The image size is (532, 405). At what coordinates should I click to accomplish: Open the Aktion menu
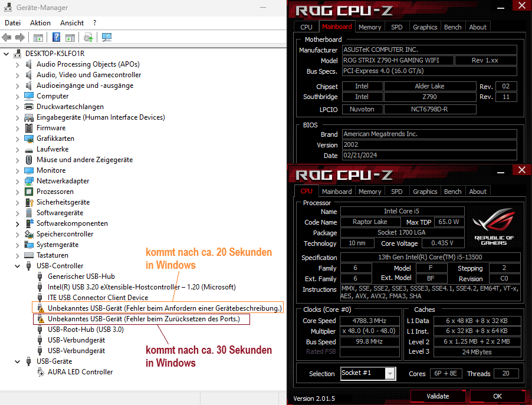coord(40,23)
